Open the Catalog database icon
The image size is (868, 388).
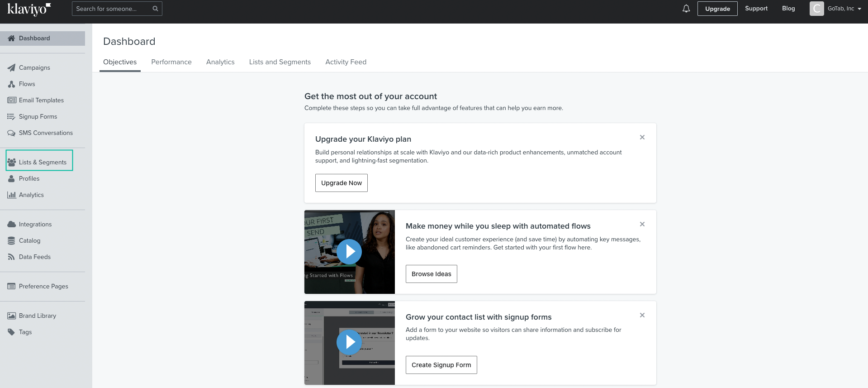pyautogui.click(x=11, y=241)
